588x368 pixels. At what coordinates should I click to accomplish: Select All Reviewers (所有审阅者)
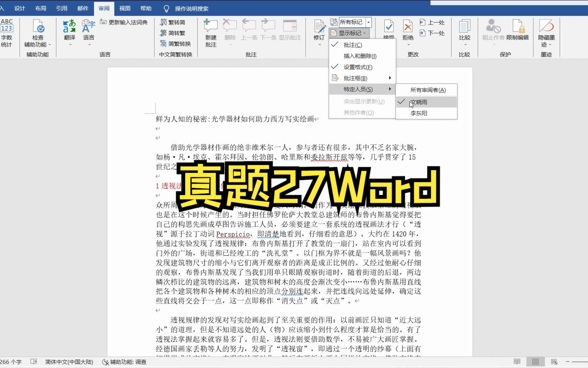pos(427,90)
